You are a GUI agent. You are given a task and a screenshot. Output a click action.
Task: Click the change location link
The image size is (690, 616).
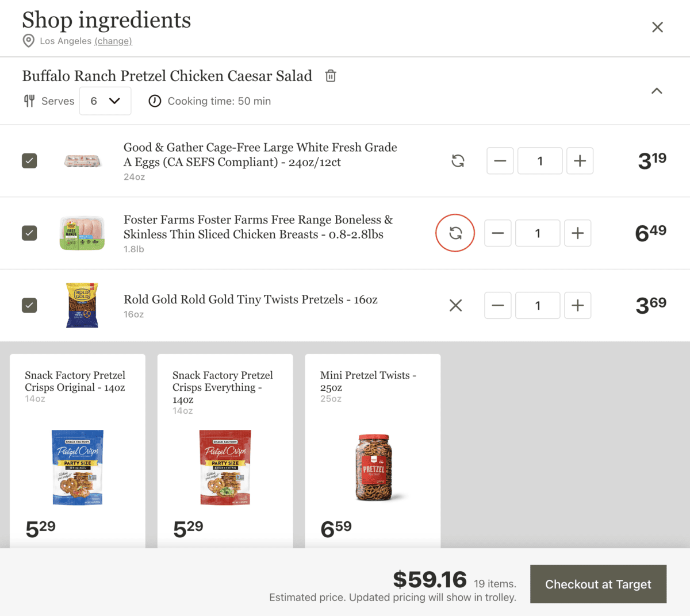coord(113,41)
